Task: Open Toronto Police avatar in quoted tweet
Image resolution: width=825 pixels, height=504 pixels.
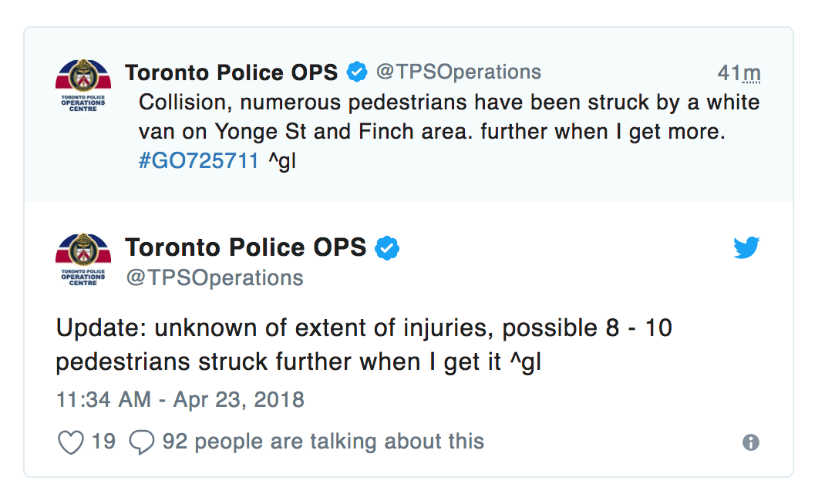Action: 83,85
